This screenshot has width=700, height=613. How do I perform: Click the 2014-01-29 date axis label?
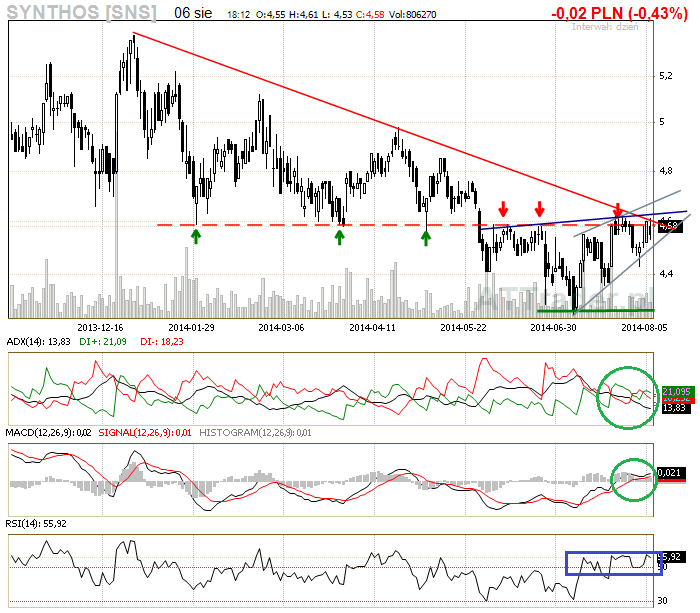coord(191,328)
